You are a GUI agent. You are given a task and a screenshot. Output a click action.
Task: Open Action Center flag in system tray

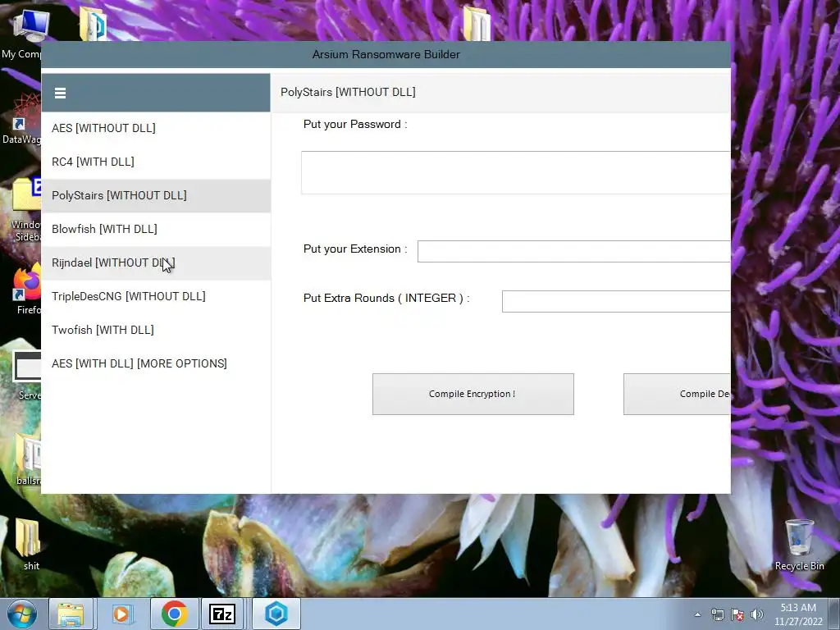(737, 614)
